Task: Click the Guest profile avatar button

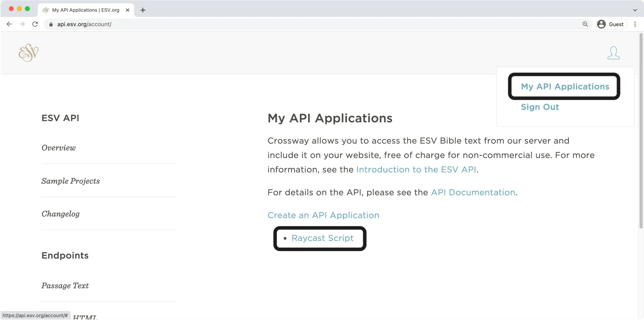Action: (x=611, y=24)
